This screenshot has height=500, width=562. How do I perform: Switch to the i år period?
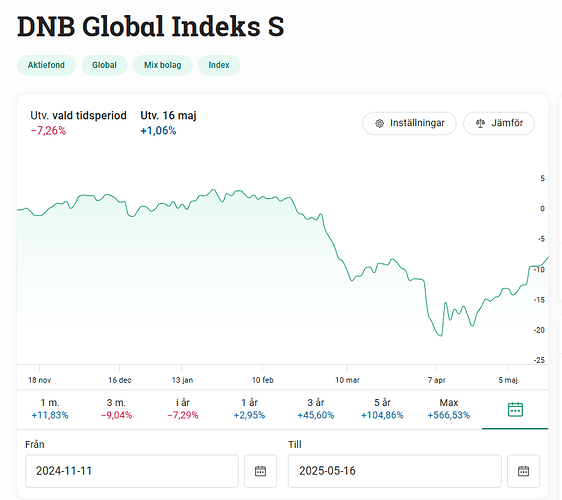point(183,409)
